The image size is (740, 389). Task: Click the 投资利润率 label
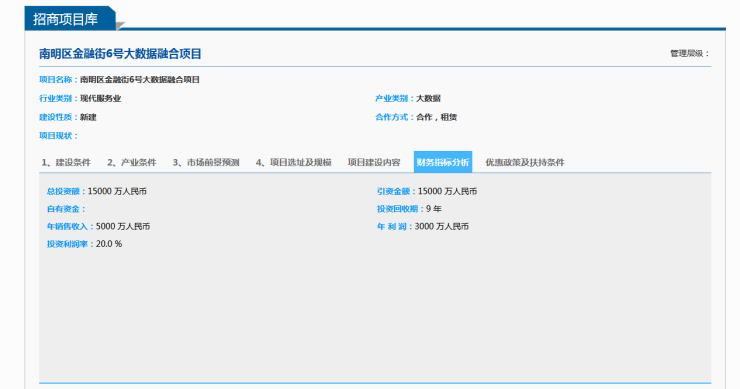click(x=70, y=244)
